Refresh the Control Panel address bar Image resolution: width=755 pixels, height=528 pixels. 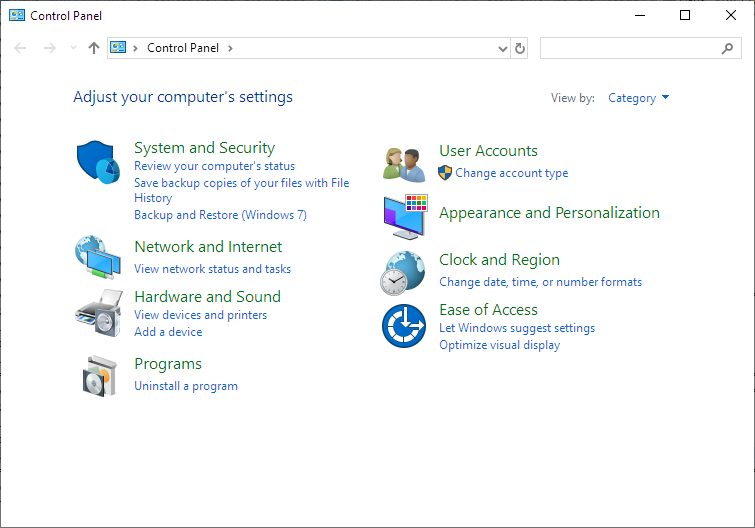tap(520, 48)
